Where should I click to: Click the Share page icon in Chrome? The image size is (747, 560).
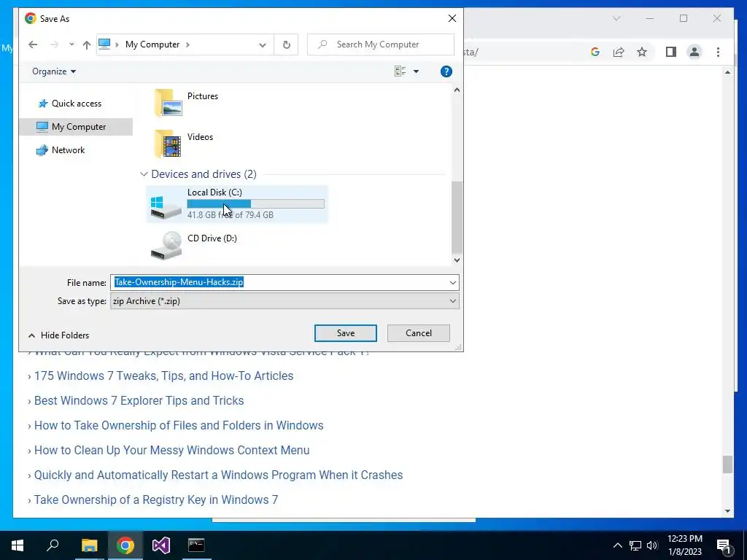point(619,52)
